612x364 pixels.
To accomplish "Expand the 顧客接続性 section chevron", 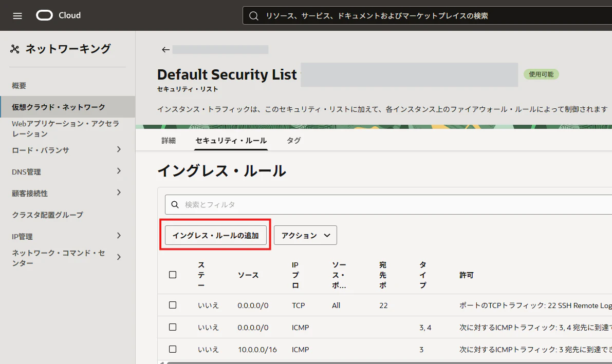I will 119,193.
